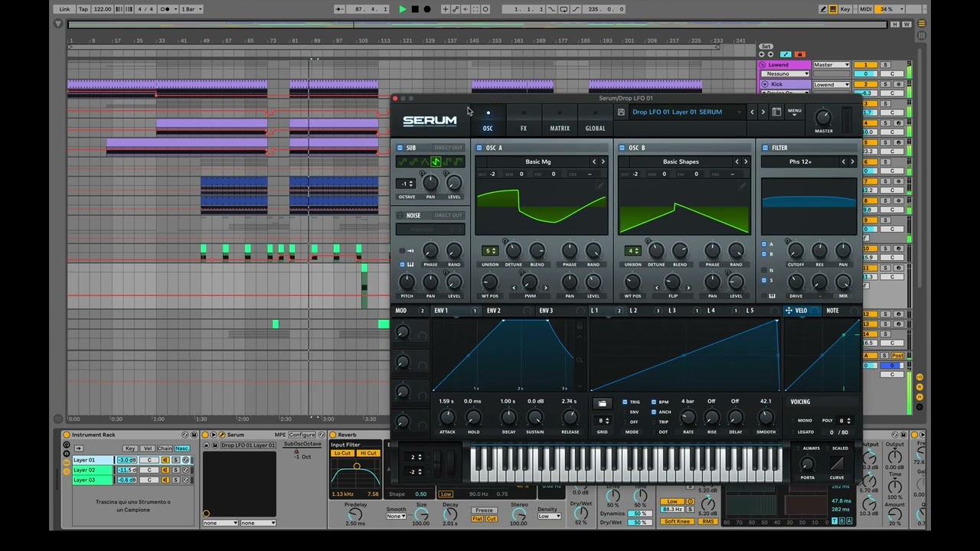Viewport: 980px width, 551px height.
Task: Click the envelope zoom magnifier icon
Action: tap(580, 360)
